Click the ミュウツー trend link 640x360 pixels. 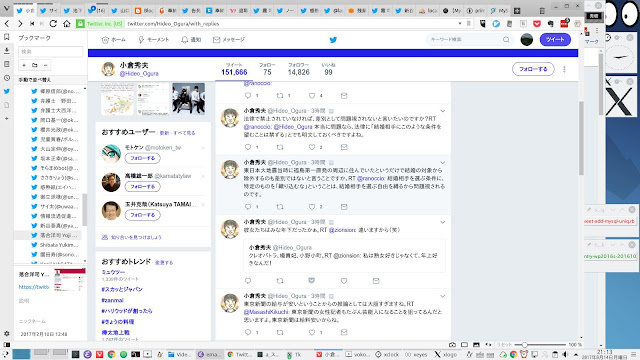pos(113,272)
